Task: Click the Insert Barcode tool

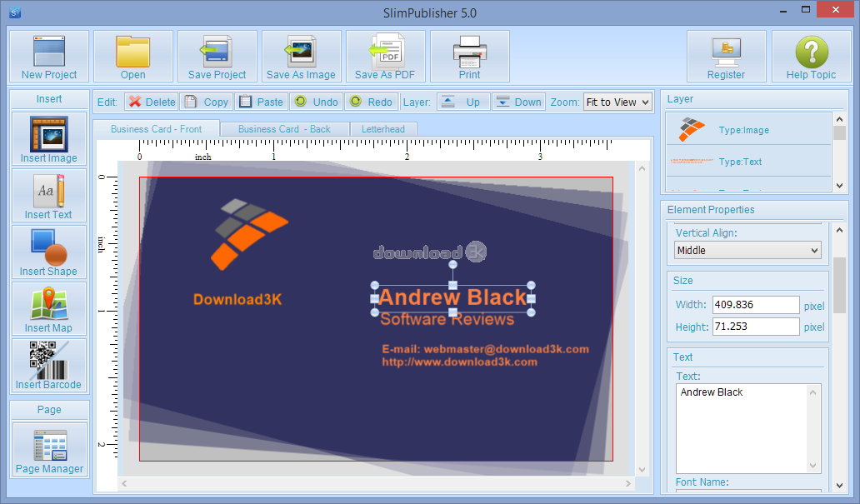Action: (x=49, y=365)
